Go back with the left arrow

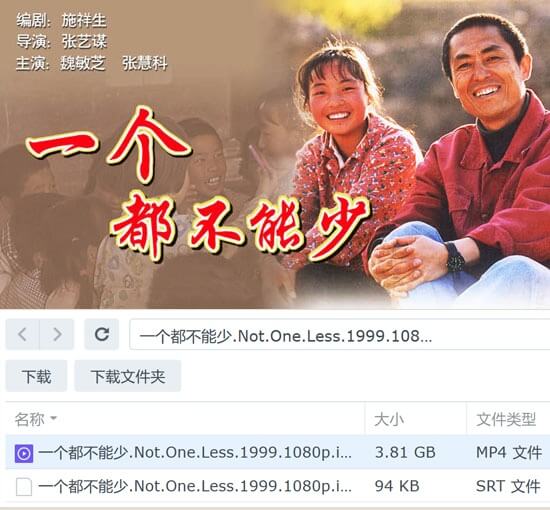(x=22, y=334)
